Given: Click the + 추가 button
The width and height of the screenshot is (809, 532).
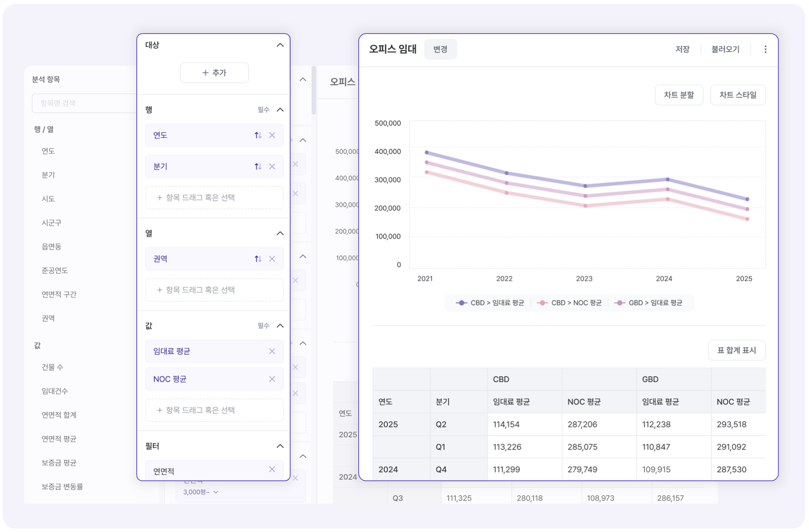Looking at the screenshot, I should [214, 73].
